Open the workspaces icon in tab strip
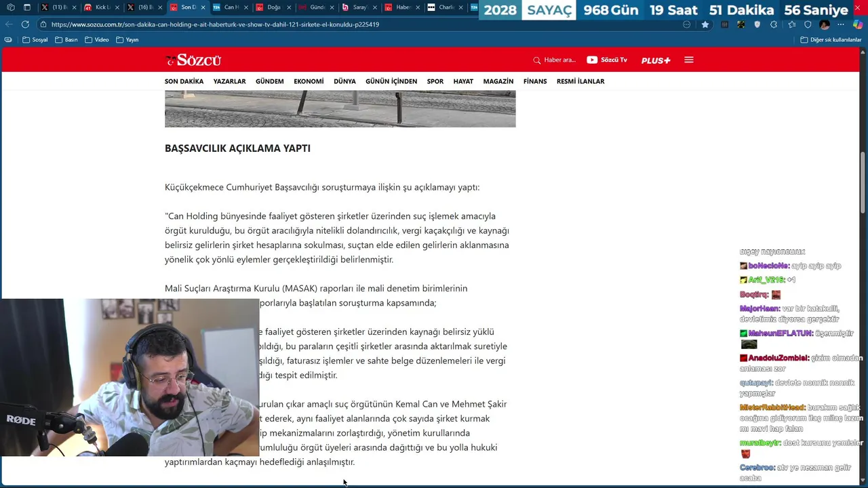This screenshot has height=488, width=868. 11,7
